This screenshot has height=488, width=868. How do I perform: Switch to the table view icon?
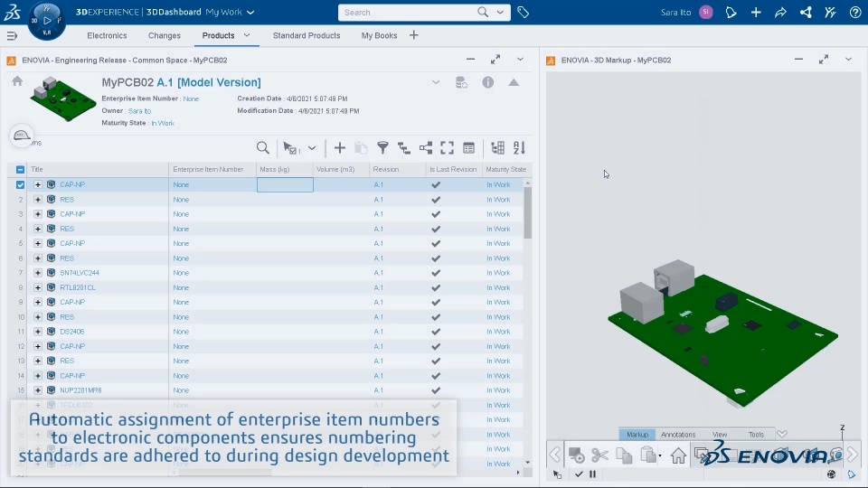click(x=469, y=147)
